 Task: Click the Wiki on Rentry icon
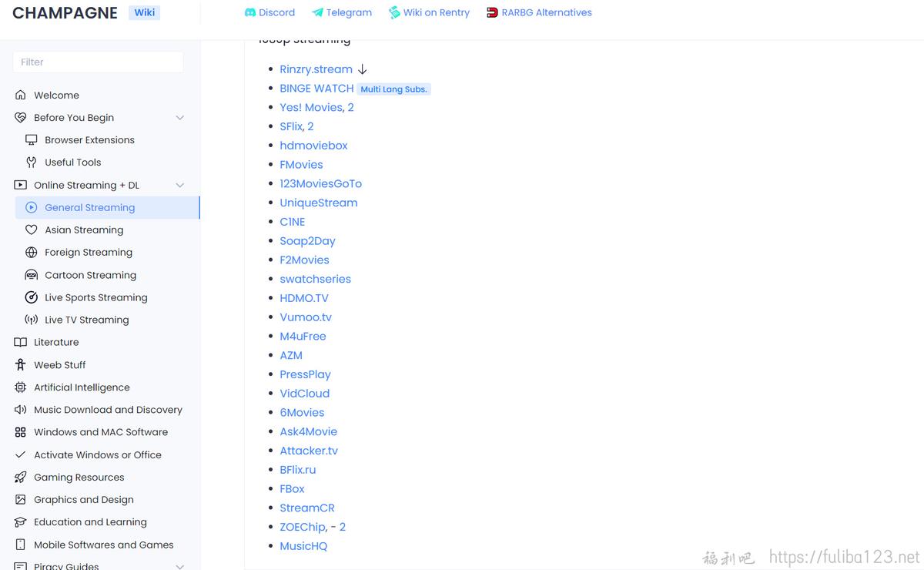click(x=394, y=12)
